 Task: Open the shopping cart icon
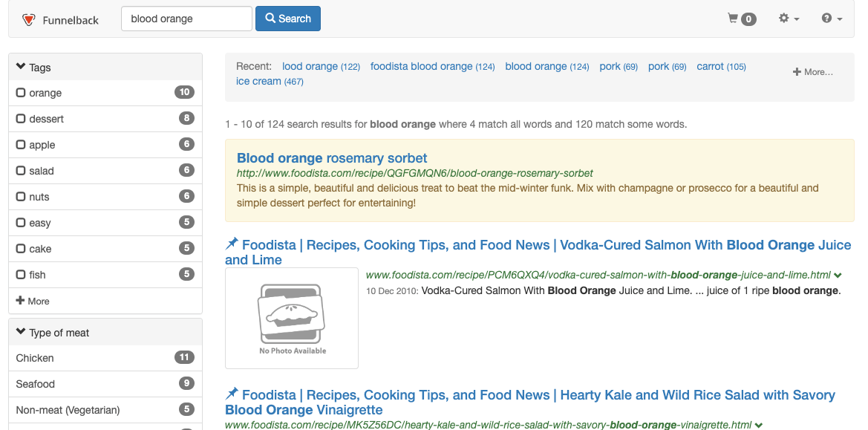point(734,19)
